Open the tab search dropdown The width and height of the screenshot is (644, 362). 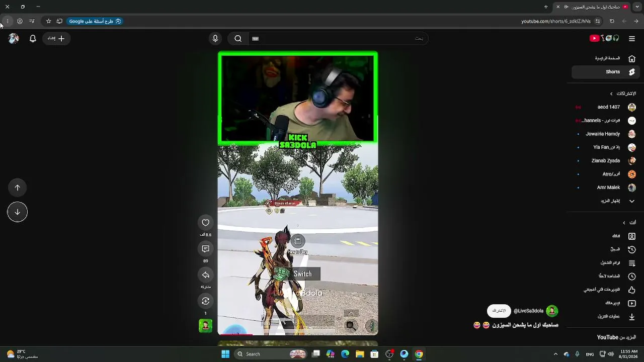coord(637,7)
